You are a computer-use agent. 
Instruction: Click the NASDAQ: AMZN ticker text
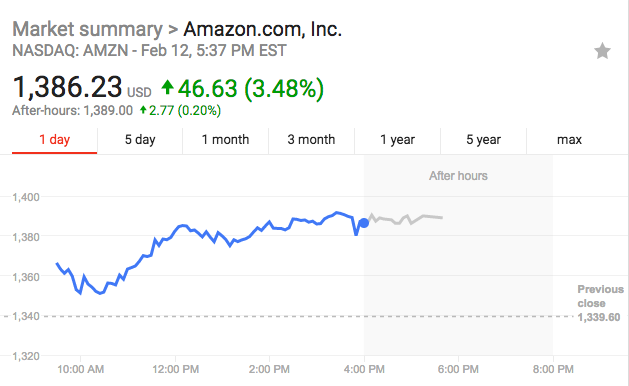click(70, 51)
